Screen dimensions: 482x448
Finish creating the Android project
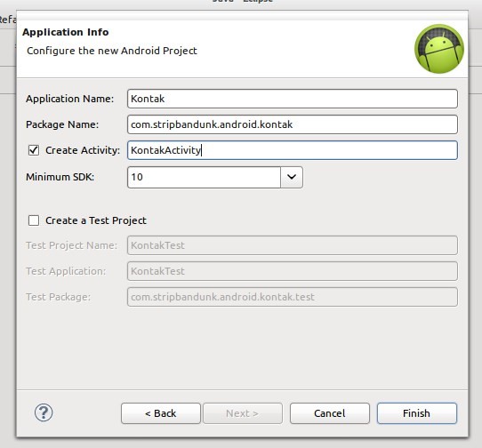coord(417,413)
